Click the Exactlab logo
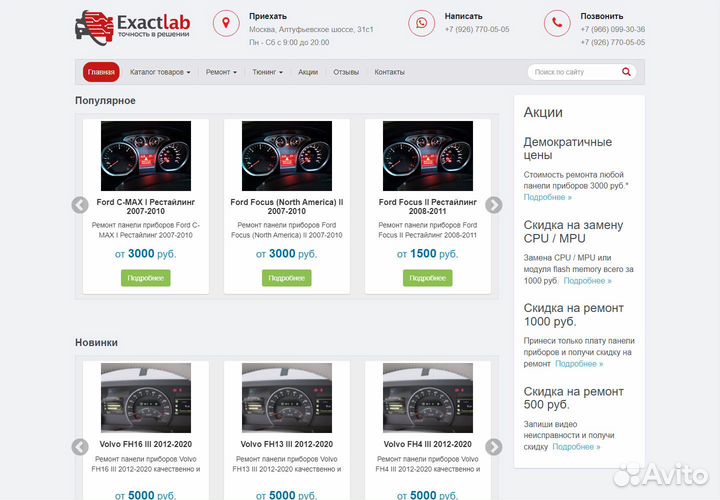The width and height of the screenshot is (720, 500). 133,28
